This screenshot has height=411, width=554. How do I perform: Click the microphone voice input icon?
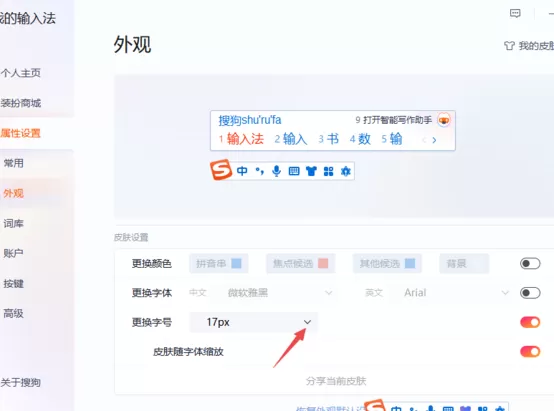(x=277, y=171)
